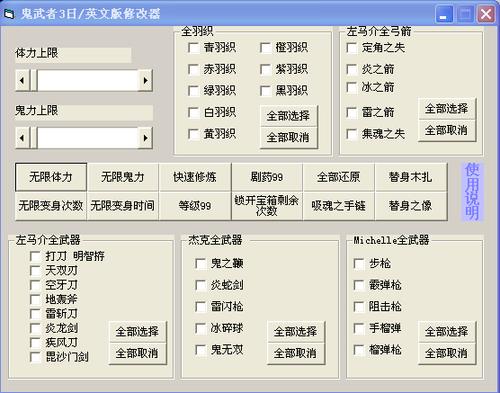Viewport: 500px width, 393px height.
Task: Open the 使用说明 vertical link
Action: (472, 192)
